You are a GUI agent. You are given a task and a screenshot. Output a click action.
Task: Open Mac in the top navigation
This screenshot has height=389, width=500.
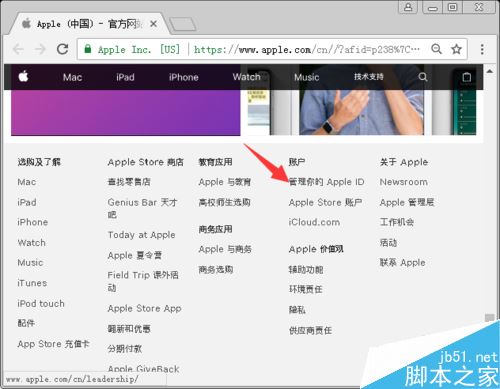tap(72, 77)
